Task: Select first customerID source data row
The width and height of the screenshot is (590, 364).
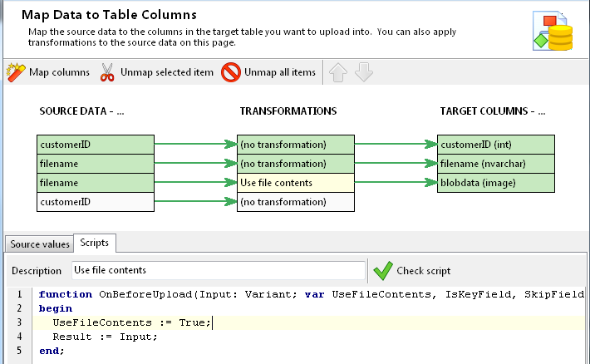Action: (96, 145)
